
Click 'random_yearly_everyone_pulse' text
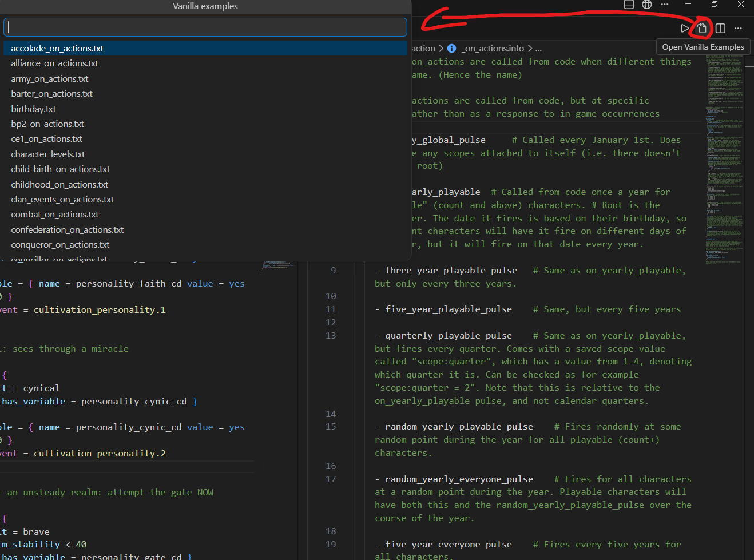click(459, 479)
